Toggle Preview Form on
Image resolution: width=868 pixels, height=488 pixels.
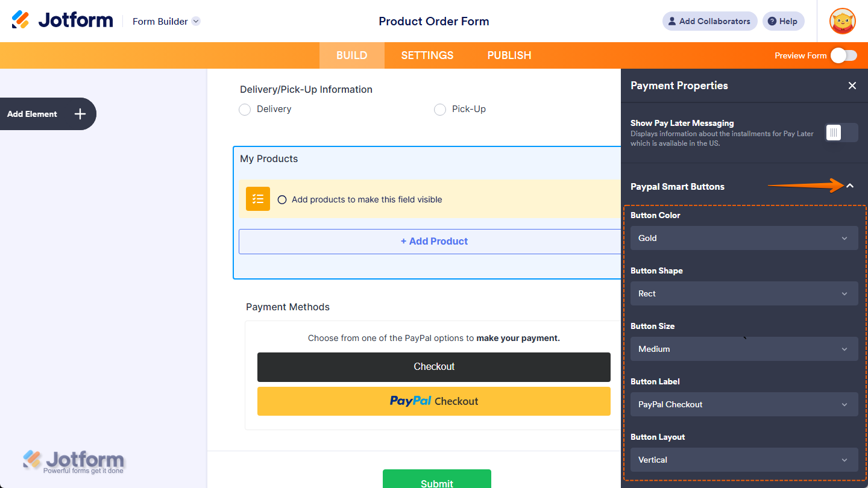[x=843, y=55]
